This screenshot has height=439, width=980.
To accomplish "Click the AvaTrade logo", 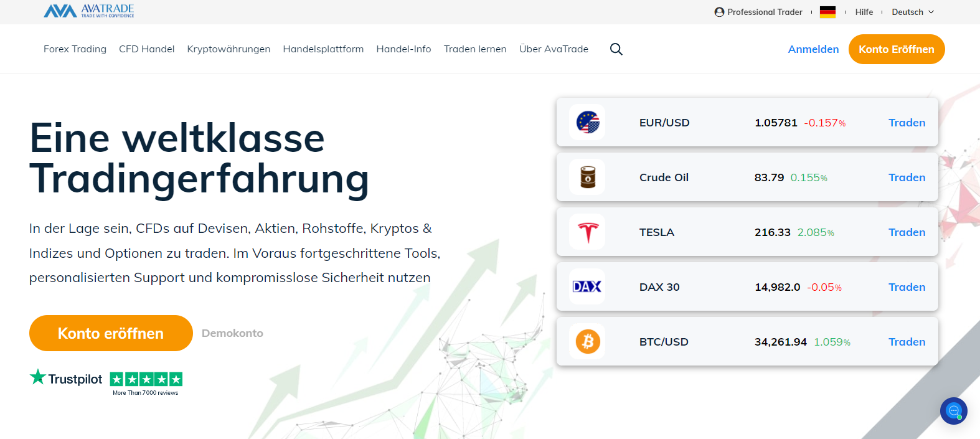I will 89,11.
